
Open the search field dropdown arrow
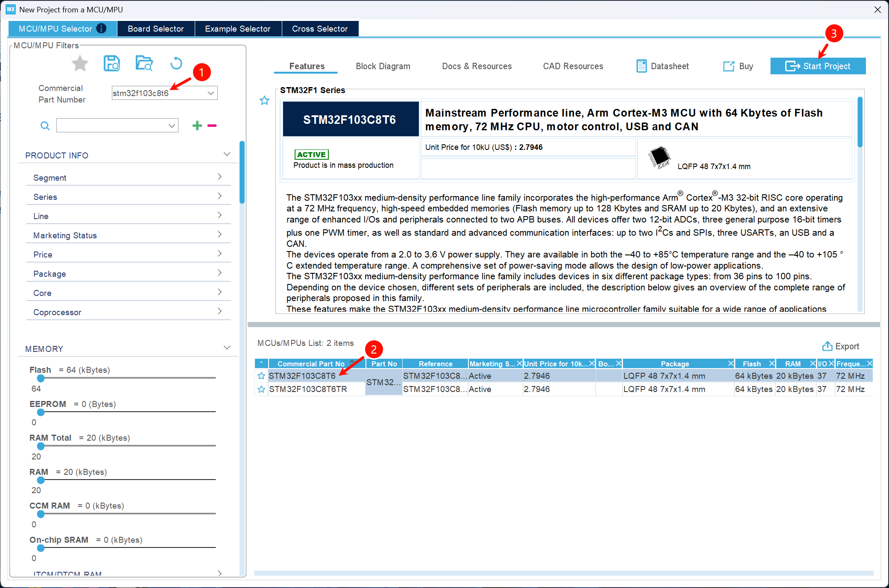[172, 126]
